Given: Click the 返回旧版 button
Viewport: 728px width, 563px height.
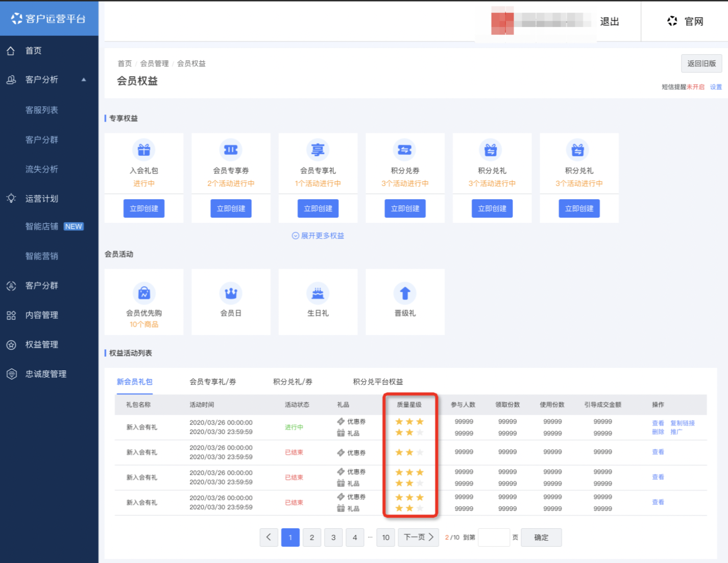Looking at the screenshot, I should click(701, 63).
